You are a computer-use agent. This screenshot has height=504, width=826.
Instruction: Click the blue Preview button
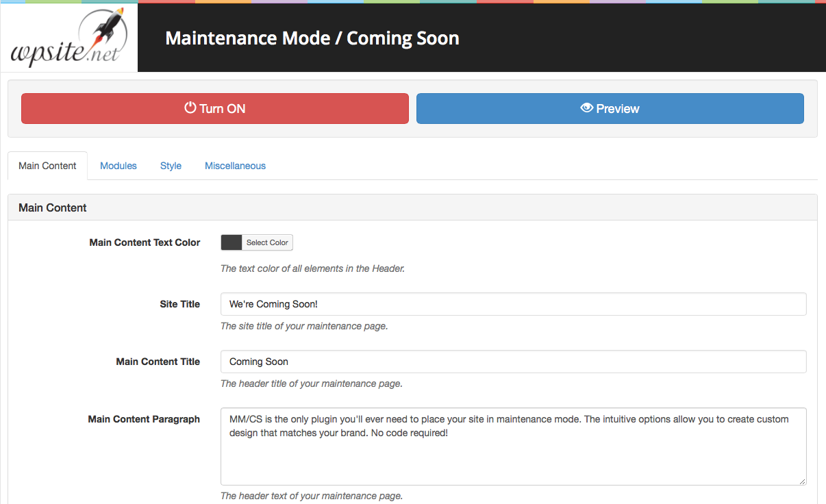point(610,108)
